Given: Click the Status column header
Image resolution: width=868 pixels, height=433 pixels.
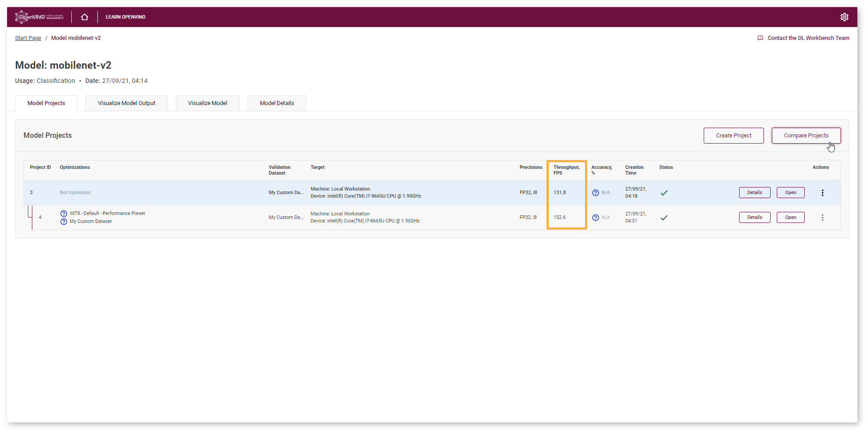Looking at the screenshot, I should tap(666, 168).
